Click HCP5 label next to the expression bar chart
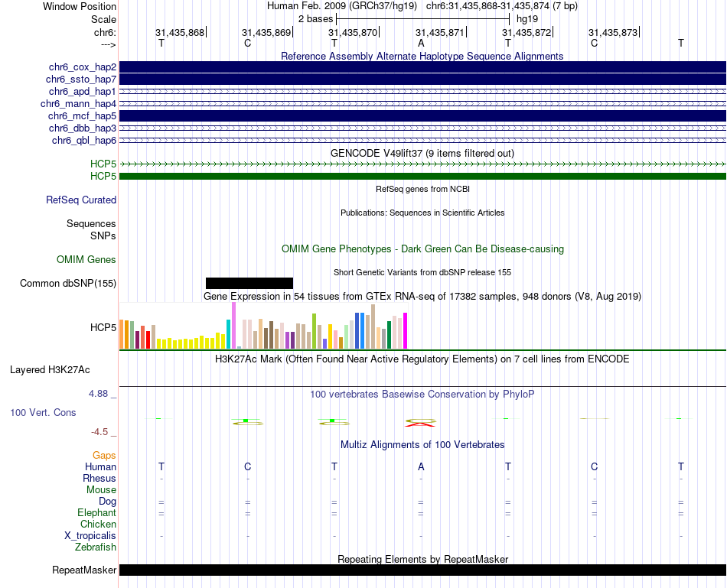Viewport: 727px width, 588px height. pyautogui.click(x=103, y=327)
